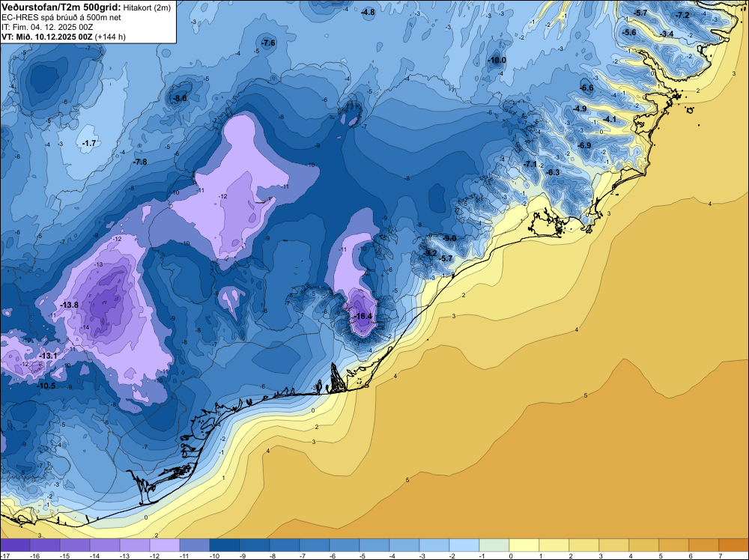Click the legend swatch between 6 and 7
Image resolution: width=749 pixels, height=560 pixels.
pos(703,545)
